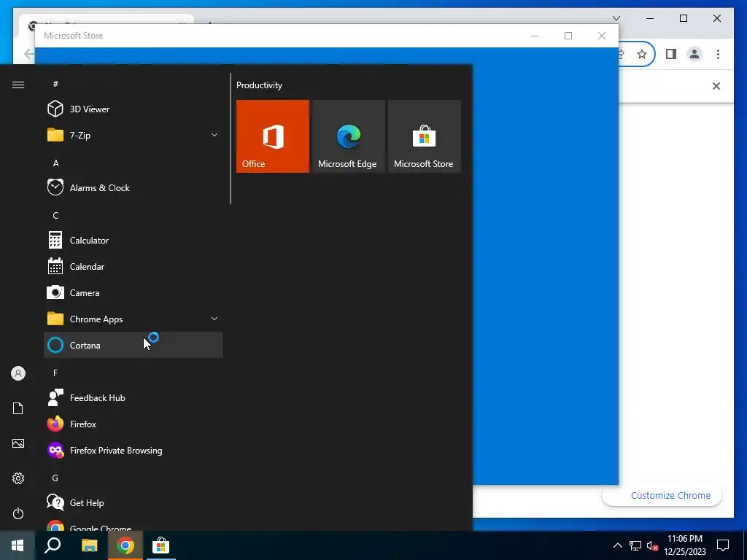Viewport: 747px width, 560px height.
Task: Open Calculator from Start menu
Action: click(x=133, y=240)
